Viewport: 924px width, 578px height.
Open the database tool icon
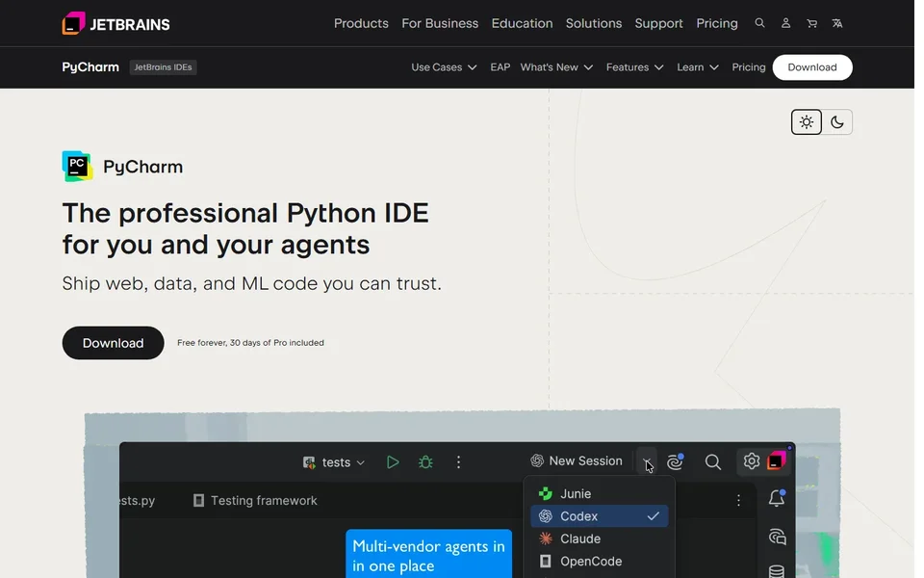coord(777,571)
